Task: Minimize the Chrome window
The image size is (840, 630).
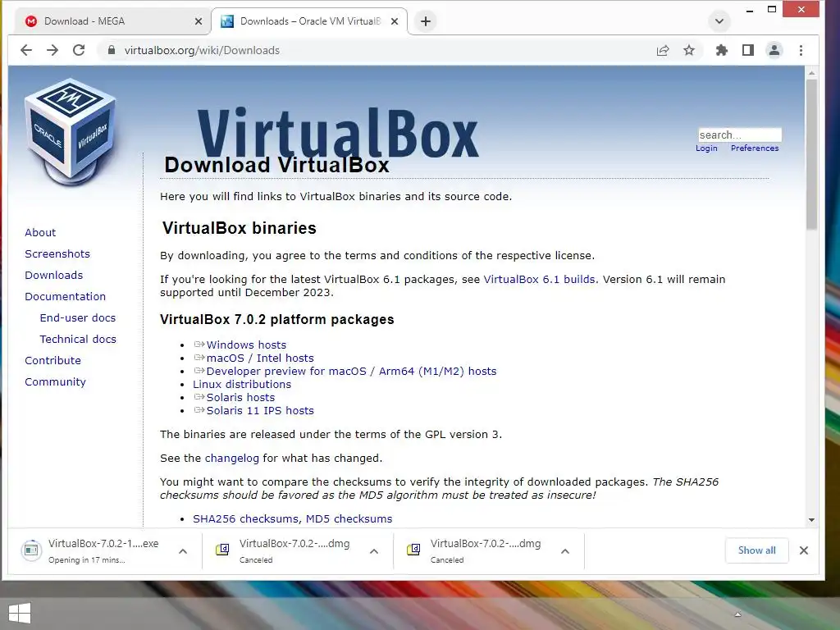Action: coord(750,10)
